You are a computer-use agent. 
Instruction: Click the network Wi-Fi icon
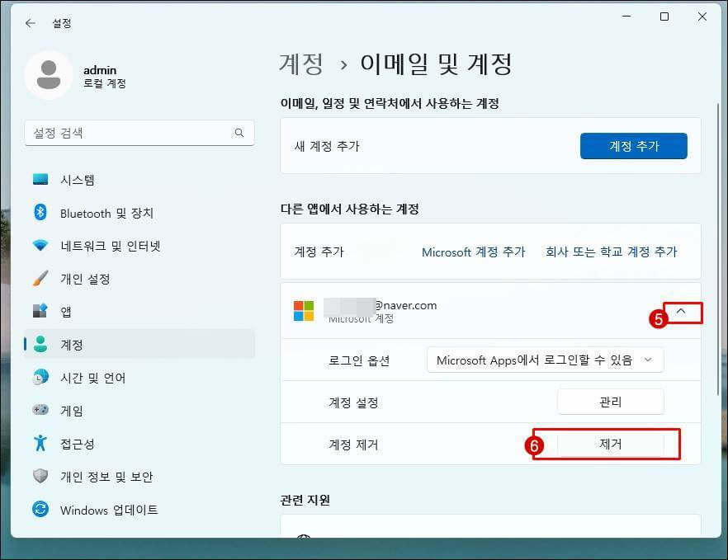tap(40, 245)
